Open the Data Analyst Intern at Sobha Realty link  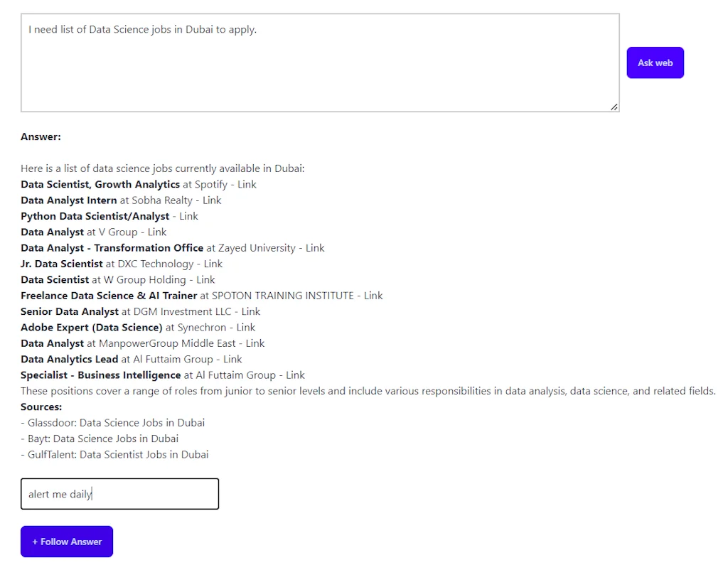click(212, 200)
